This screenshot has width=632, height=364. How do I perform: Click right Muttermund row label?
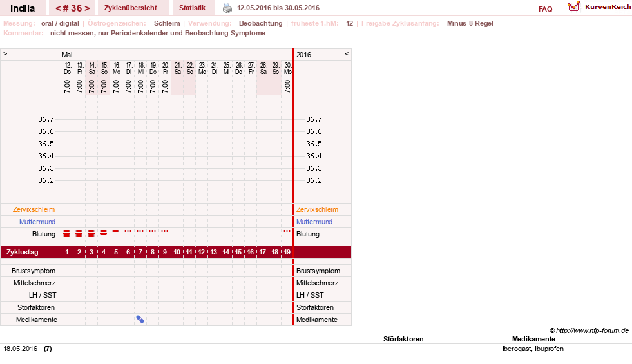[314, 222]
